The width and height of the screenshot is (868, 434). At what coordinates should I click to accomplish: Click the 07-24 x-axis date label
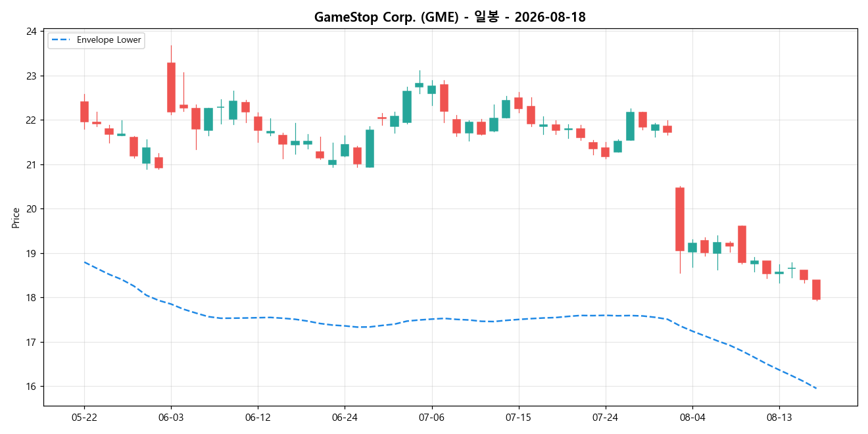click(605, 418)
